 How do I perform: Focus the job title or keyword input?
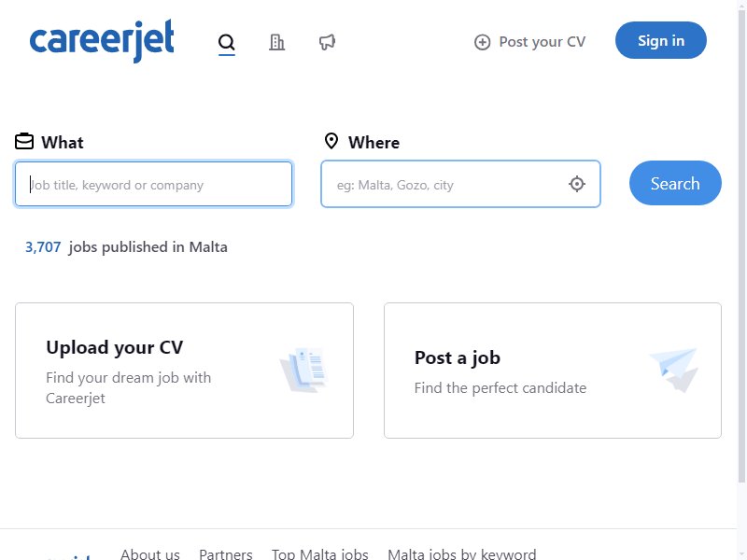153,184
